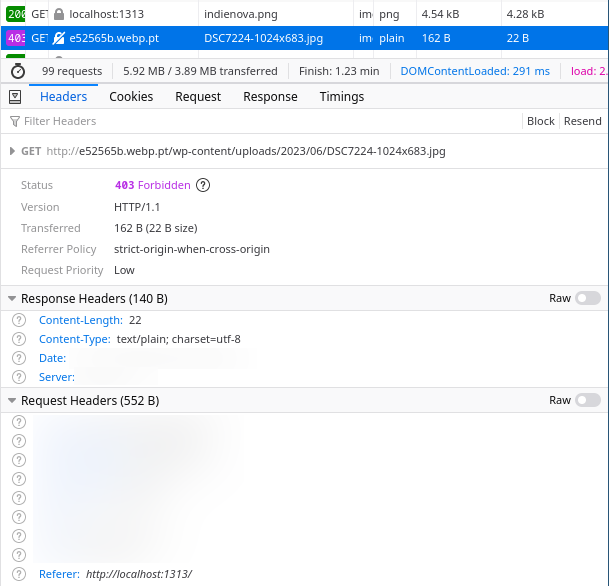The image size is (609, 586).
Task: Expand the GET request URL details
Action: [12, 151]
